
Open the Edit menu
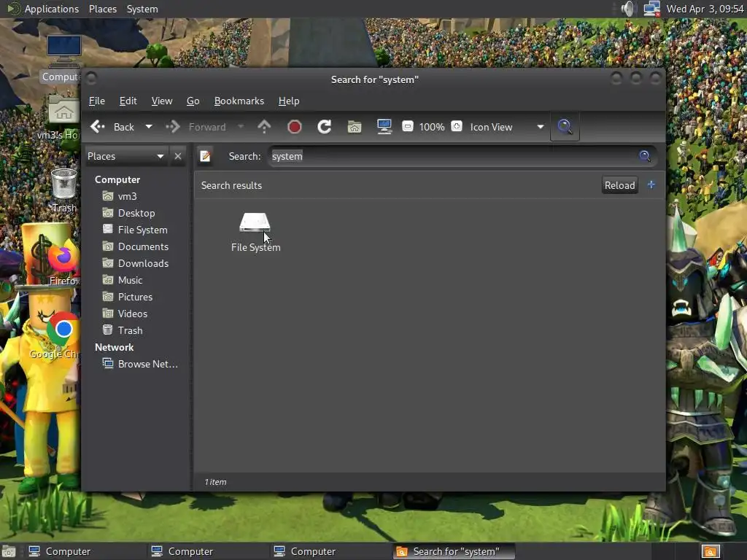(128, 101)
